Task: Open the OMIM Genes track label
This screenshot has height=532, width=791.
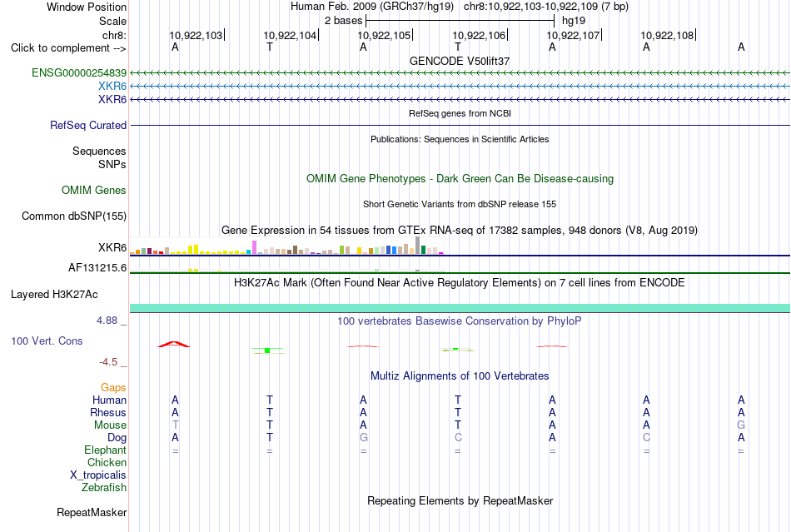Action: coord(93,190)
